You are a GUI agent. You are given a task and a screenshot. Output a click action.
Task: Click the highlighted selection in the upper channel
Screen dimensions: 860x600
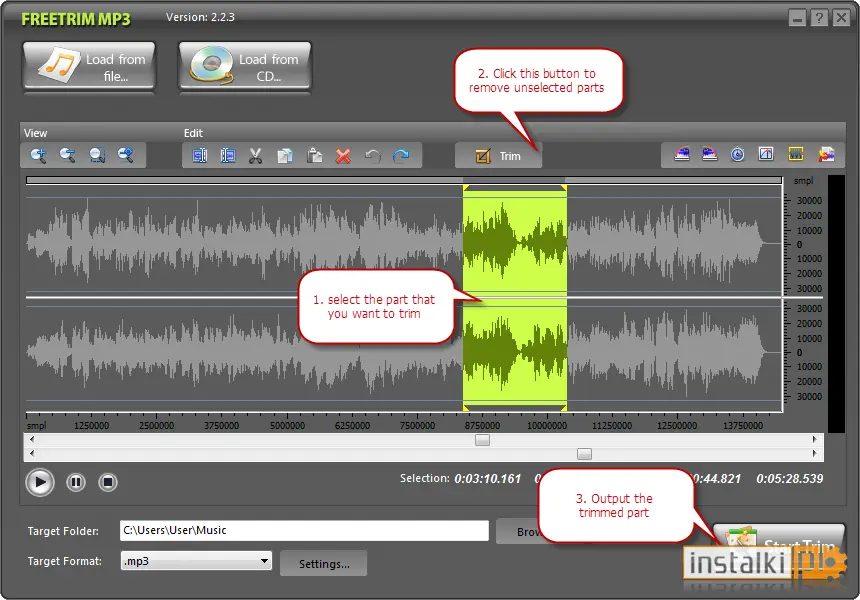(514, 241)
